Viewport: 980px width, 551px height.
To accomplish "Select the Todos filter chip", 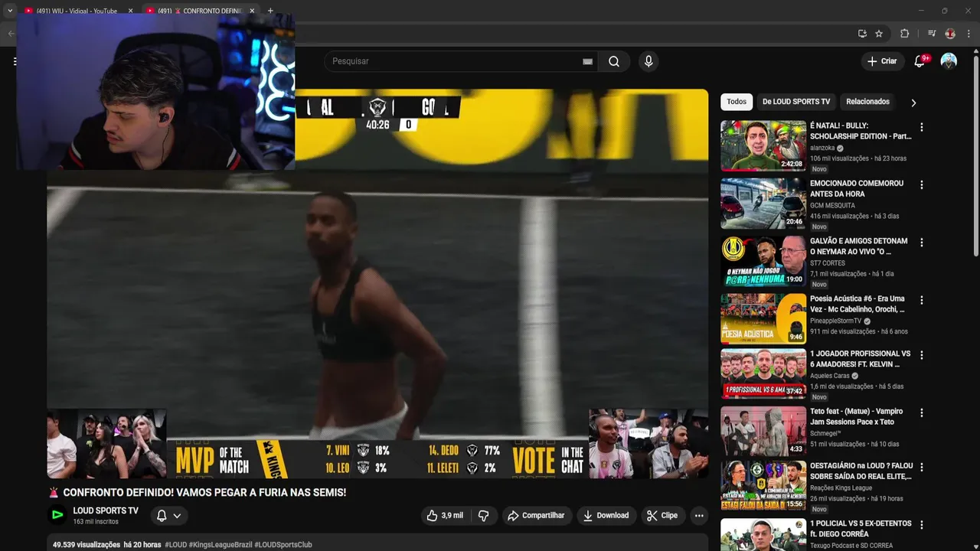I will point(737,102).
